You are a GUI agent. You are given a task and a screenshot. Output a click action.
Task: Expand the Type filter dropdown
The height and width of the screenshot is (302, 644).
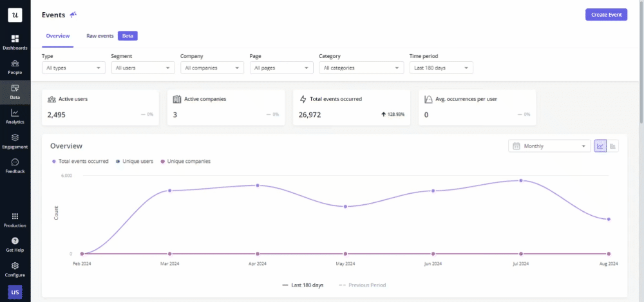pos(73,68)
